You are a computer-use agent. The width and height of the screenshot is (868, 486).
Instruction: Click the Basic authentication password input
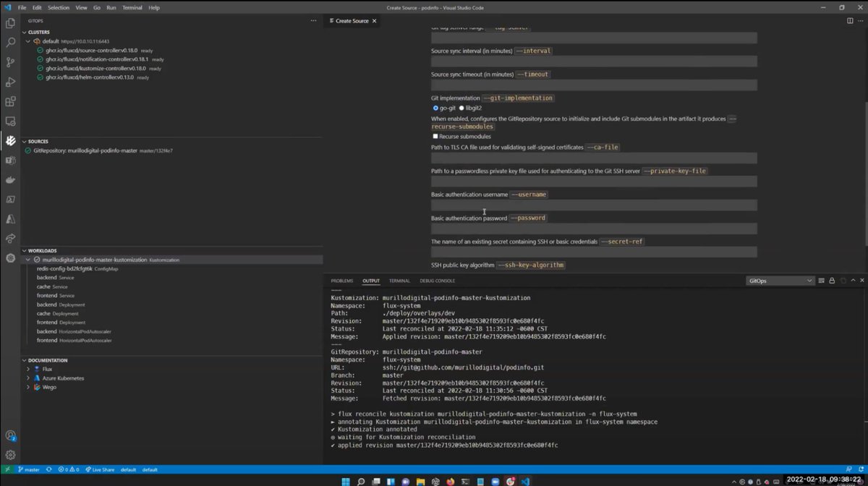[594, 229]
